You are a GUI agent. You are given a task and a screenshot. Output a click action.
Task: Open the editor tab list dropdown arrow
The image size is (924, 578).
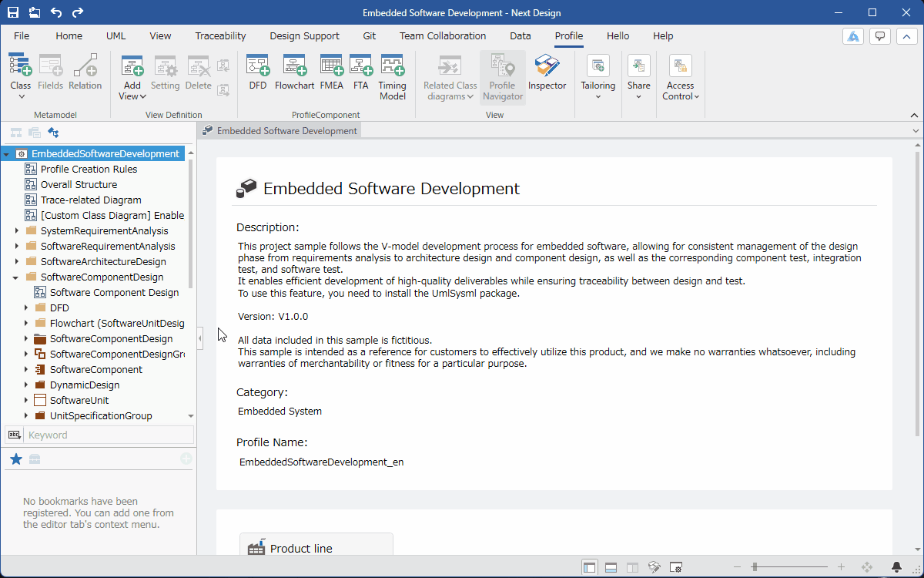pyautogui.click(x=916, y=131)
